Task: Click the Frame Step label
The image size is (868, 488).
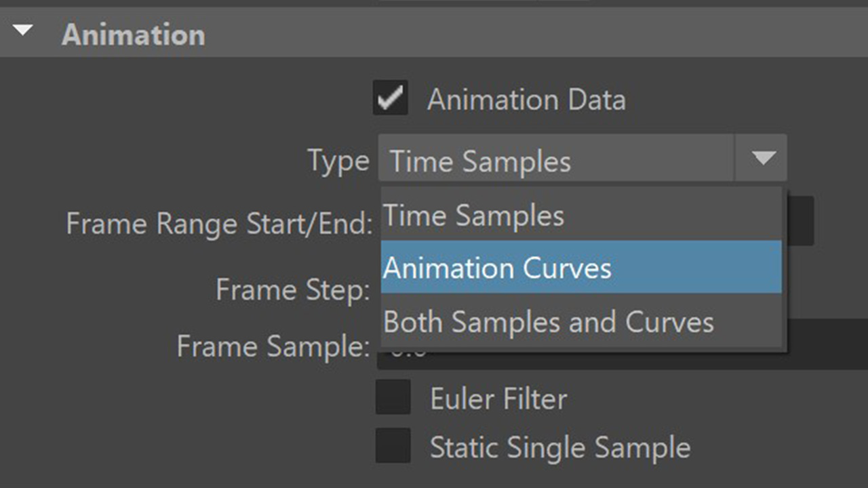Action: click(x=293, y=290)
